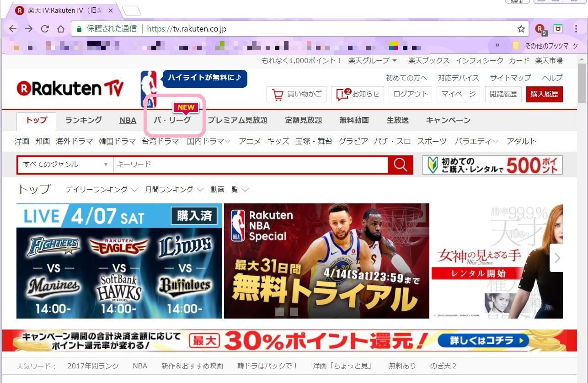Click 詳しくはコチラ on points banner
Image resolution: width=588 pixels, height=383 pixels.
pos(483,341)
